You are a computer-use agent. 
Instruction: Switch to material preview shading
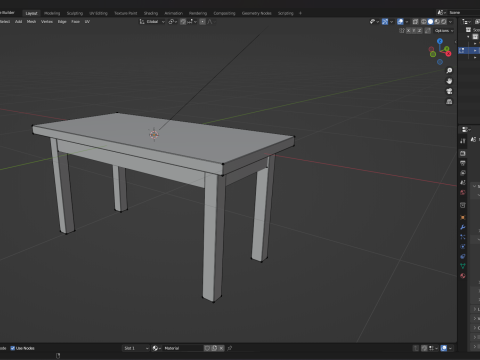437,22
